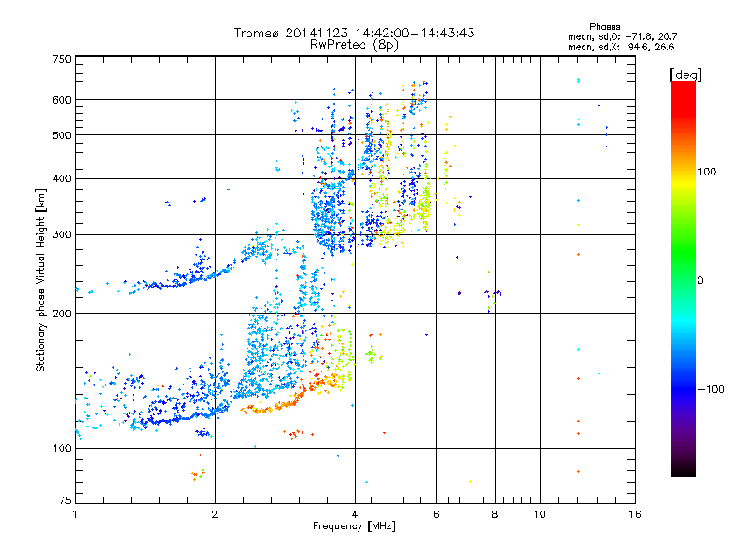Click the green point cluster right of 4 MHz near 150 km
Screen dimensions: 747x560
click(x=373, y=356)
